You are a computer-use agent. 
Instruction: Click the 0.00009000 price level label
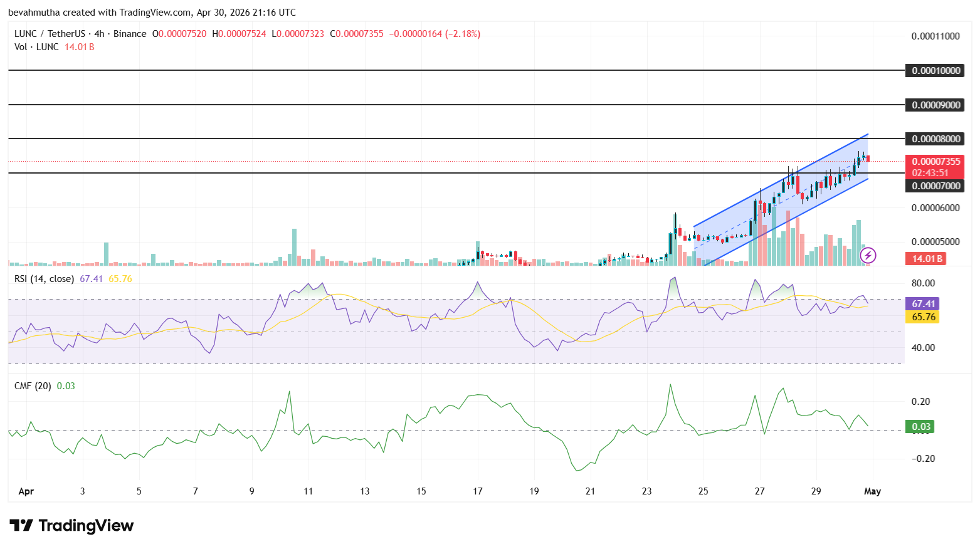[935, 105]
